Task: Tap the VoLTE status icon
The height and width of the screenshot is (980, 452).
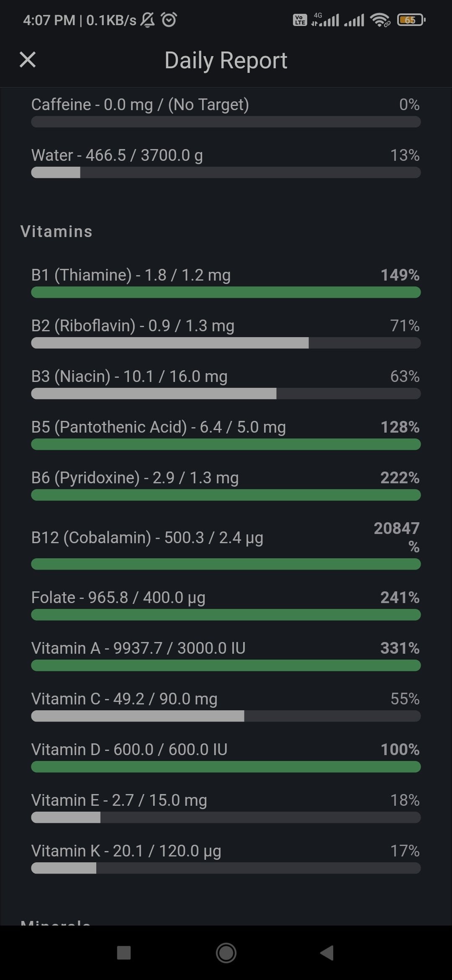Action: [300, 20]
